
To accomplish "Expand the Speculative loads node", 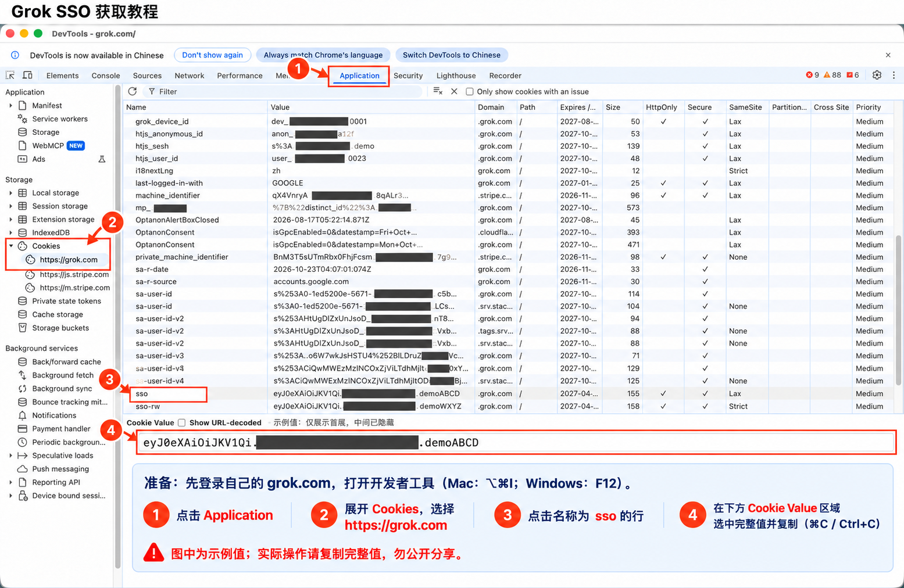I will 10,456.
